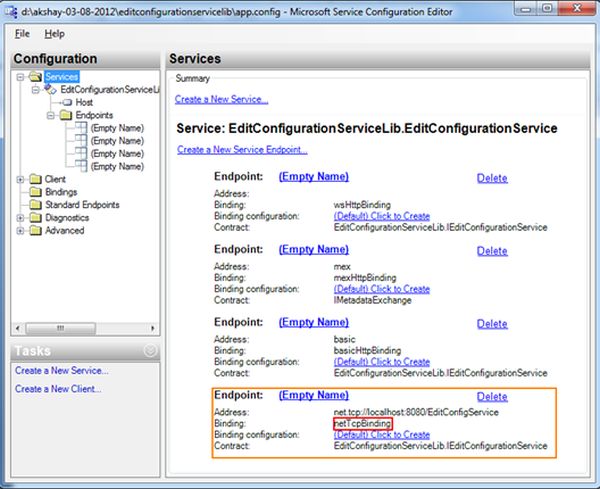Click the tree horizontal scrollbar right arrow
Image resolution: width=600 pixels, height=489 pixels.
pos(153,328)
